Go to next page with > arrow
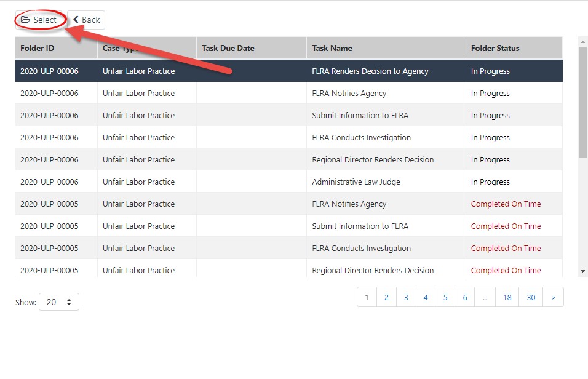 click(x=553, y=297)
